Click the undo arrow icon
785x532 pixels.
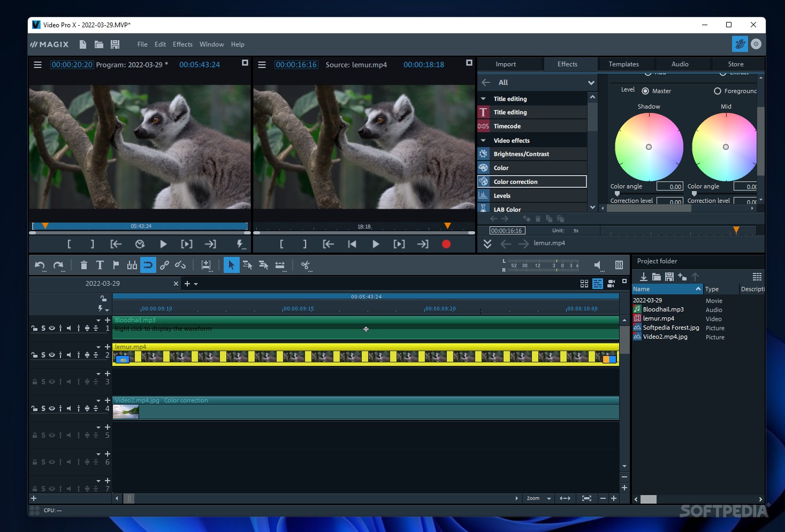(39, 264)
